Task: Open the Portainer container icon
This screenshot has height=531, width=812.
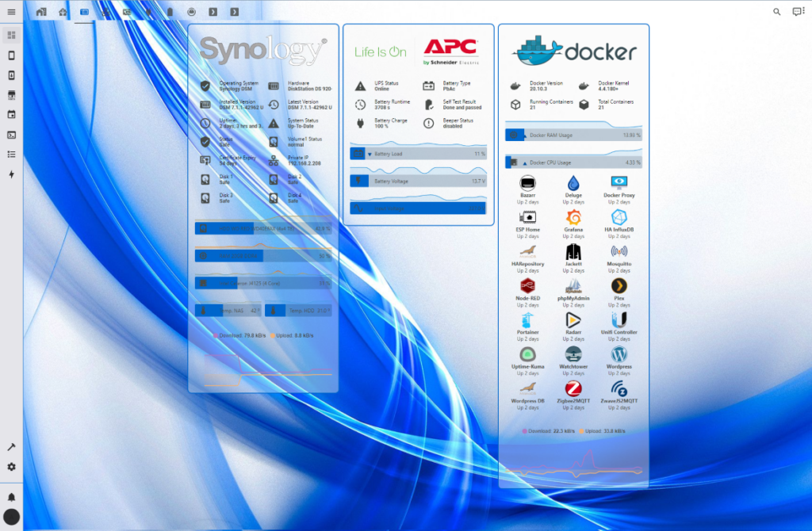Action: [x=527, y=320]
